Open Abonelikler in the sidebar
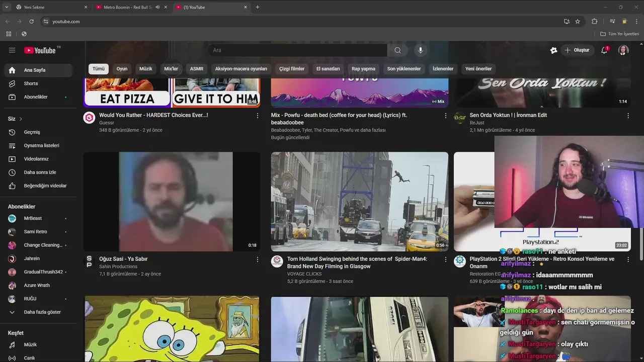Image resolution: width=644 pixels, height=362 pixels. coord(38,97)
